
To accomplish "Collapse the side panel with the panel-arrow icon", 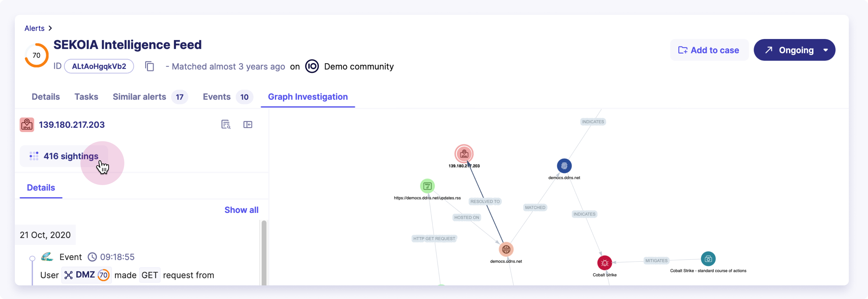I will click(x=248, y=124).
